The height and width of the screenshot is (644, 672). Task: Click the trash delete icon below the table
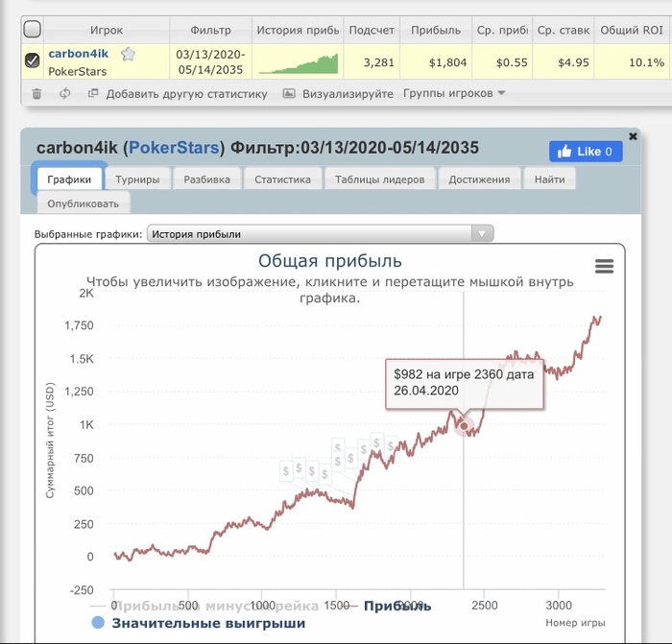[36, 93]
